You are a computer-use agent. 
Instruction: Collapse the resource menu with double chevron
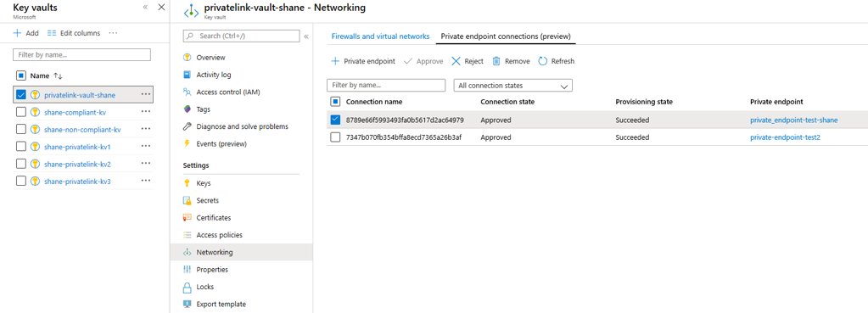[306, 36]
